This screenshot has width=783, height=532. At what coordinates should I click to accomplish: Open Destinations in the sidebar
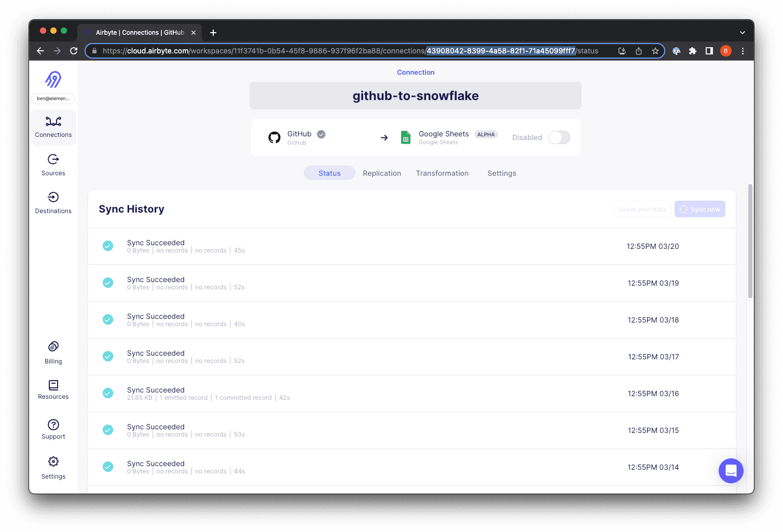click(x=53, y=202)
